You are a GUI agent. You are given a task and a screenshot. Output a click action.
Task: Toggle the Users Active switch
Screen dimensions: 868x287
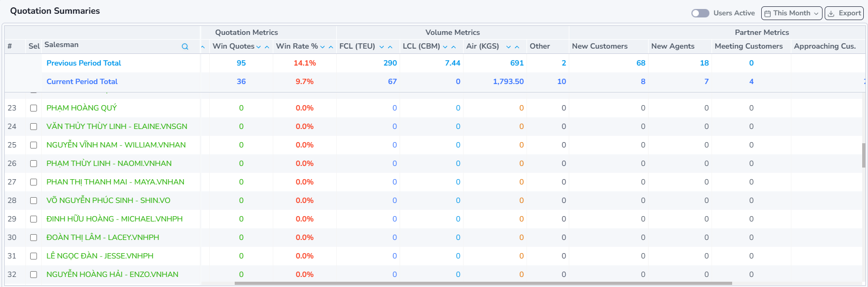pyautogui.click(x=700, y=13)
